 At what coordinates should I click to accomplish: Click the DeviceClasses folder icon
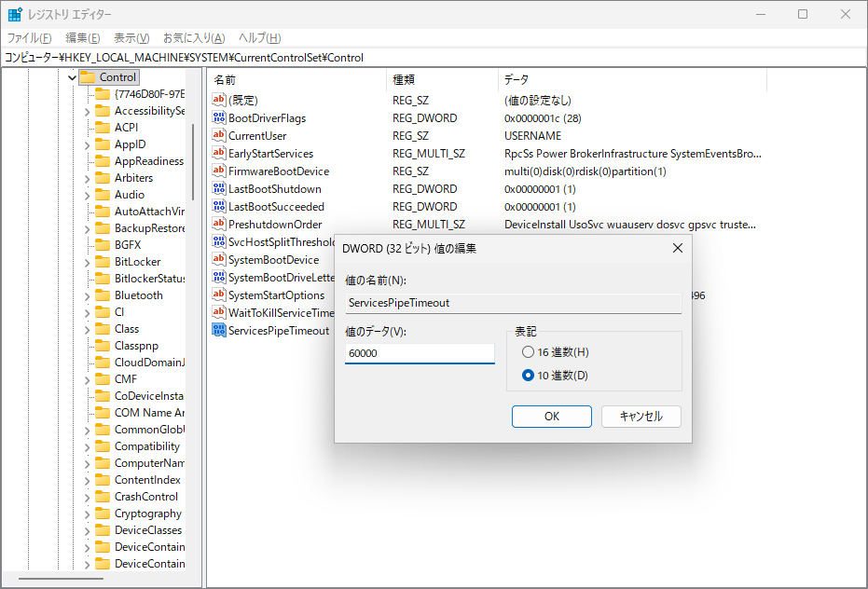(103, 529)
